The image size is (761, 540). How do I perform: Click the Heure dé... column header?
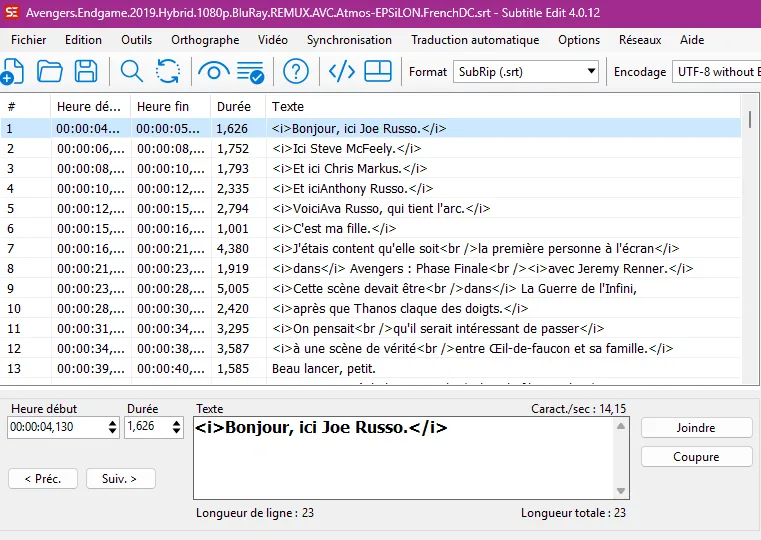[90, 106]
